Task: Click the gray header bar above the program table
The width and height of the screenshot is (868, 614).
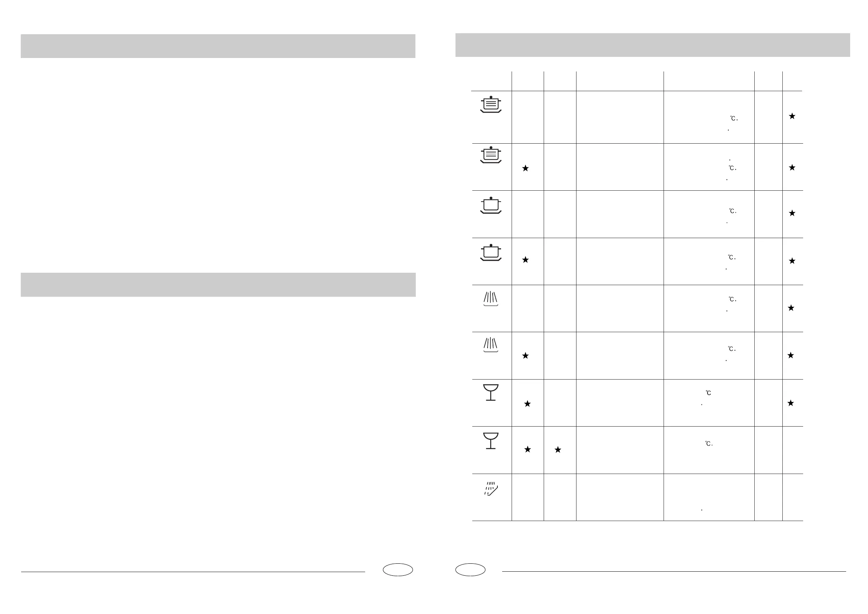Action: (x=653, y=46)
